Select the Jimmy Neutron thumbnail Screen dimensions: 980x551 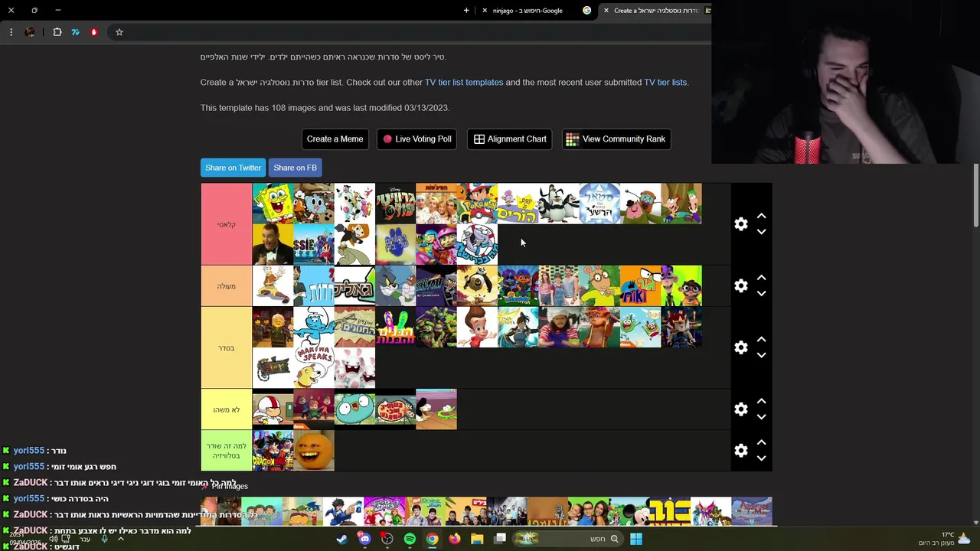pyautogui.click(x=477, y=327)
